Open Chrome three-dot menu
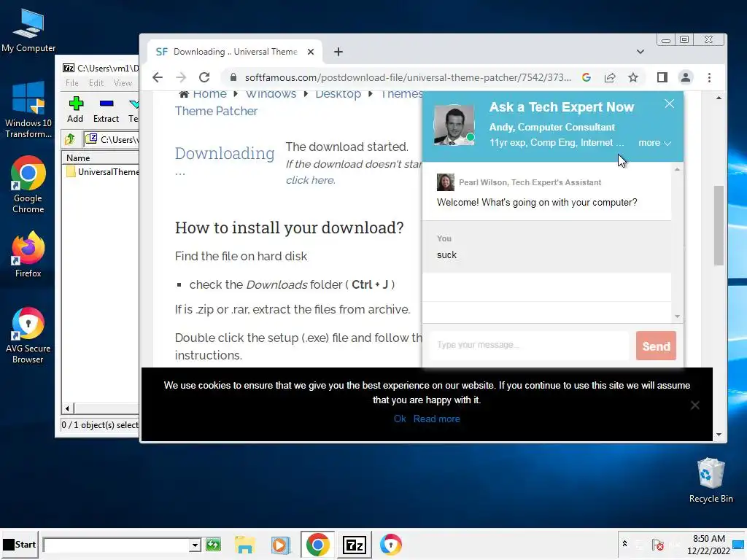The height and width of the screenshot is (560, 747). [x=709, y=77]
